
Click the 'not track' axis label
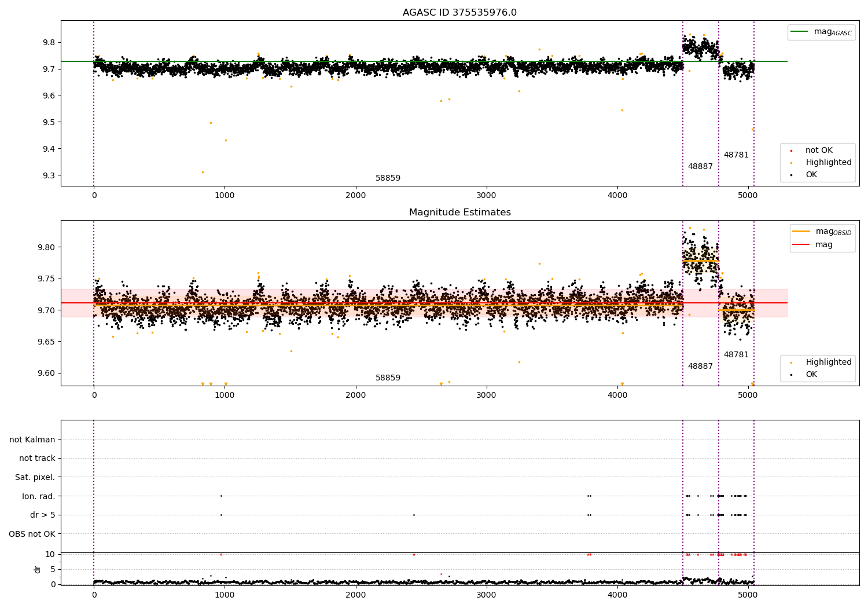coord(37,459)
